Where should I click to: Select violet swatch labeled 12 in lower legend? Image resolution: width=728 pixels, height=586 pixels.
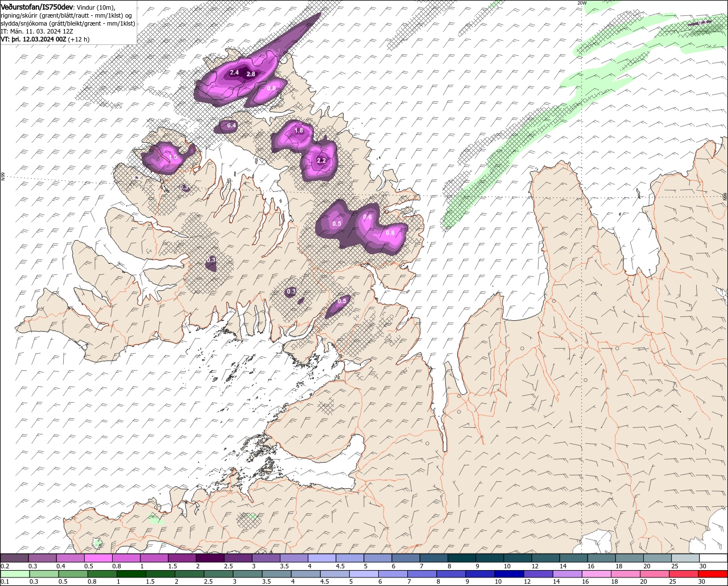[x=539, y=573]
